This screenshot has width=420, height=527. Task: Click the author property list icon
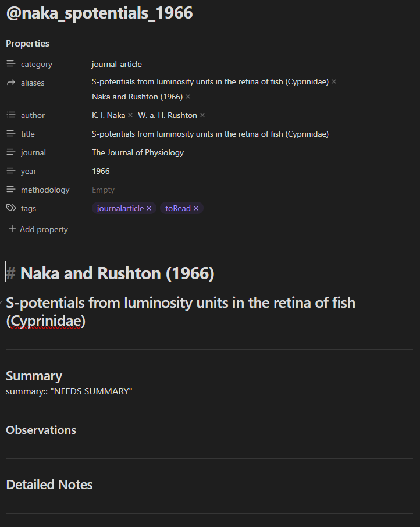pyautogui.click(x=10, y=115)
